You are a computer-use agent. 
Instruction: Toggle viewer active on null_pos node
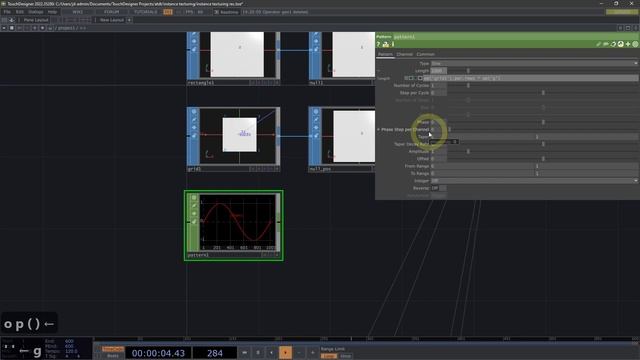[x=316, y=112]
